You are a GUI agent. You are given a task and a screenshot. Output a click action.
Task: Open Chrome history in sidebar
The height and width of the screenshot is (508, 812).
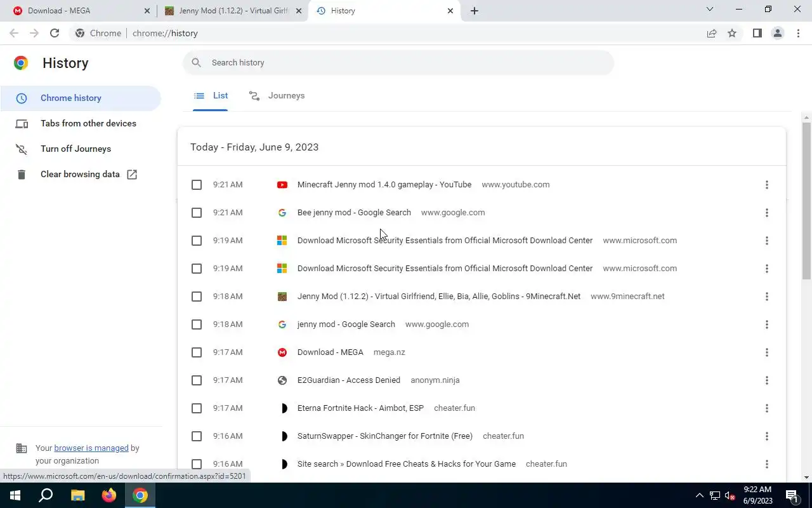point(81,98)
